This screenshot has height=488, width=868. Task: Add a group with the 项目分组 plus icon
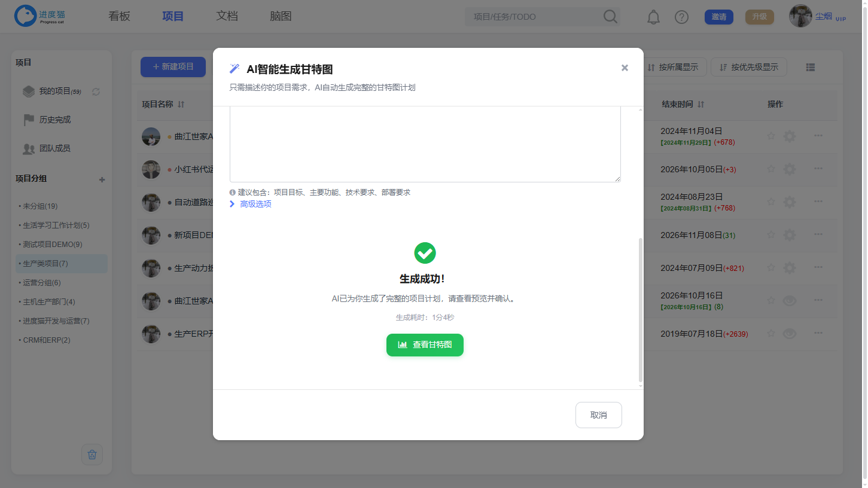[102, 179]
